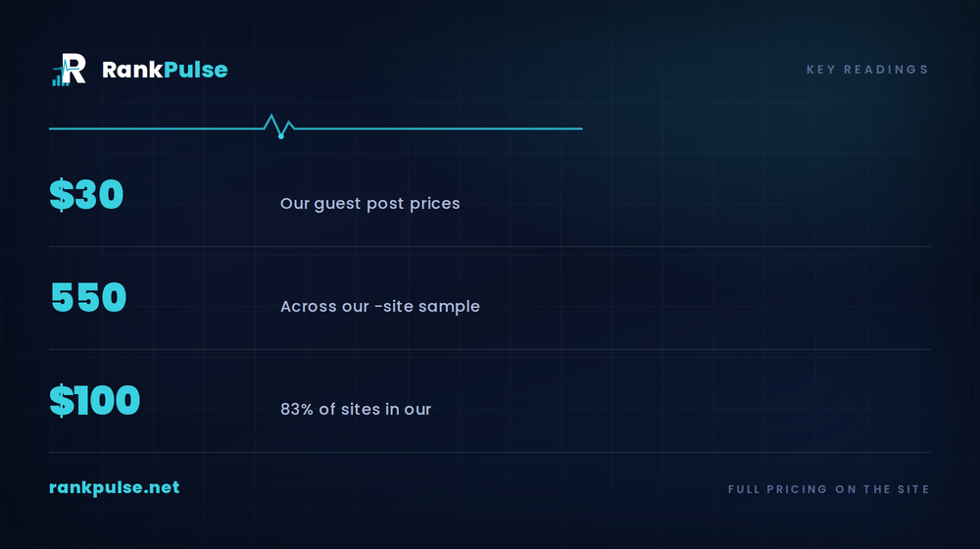The height and width of the screenshot is (549, 980).
Task: Click the RankPulse R logo icon
Action: tap(69, 70)
